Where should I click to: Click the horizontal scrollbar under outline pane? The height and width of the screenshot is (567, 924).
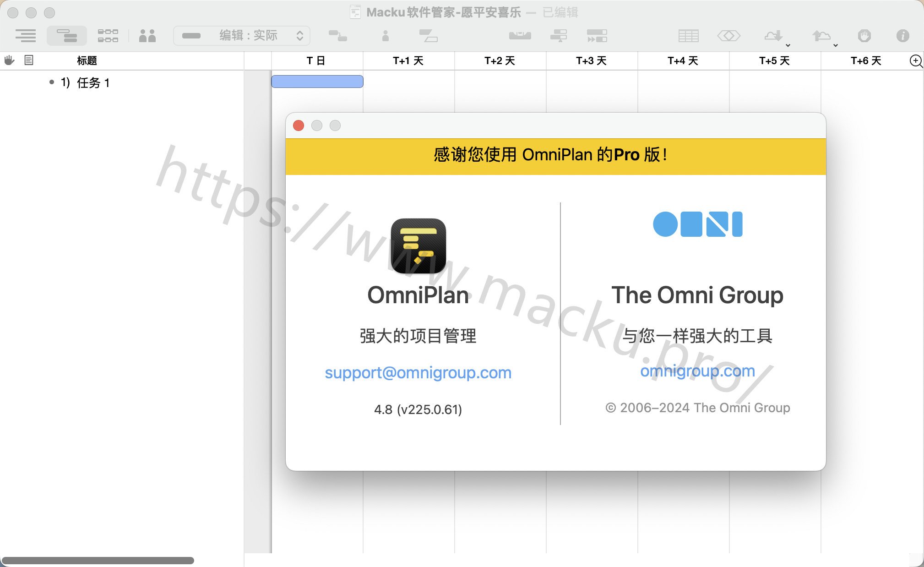98,561
